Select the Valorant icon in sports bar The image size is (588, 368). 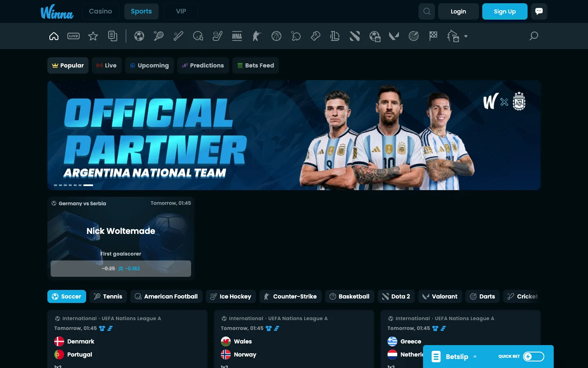tap(394, 36)
